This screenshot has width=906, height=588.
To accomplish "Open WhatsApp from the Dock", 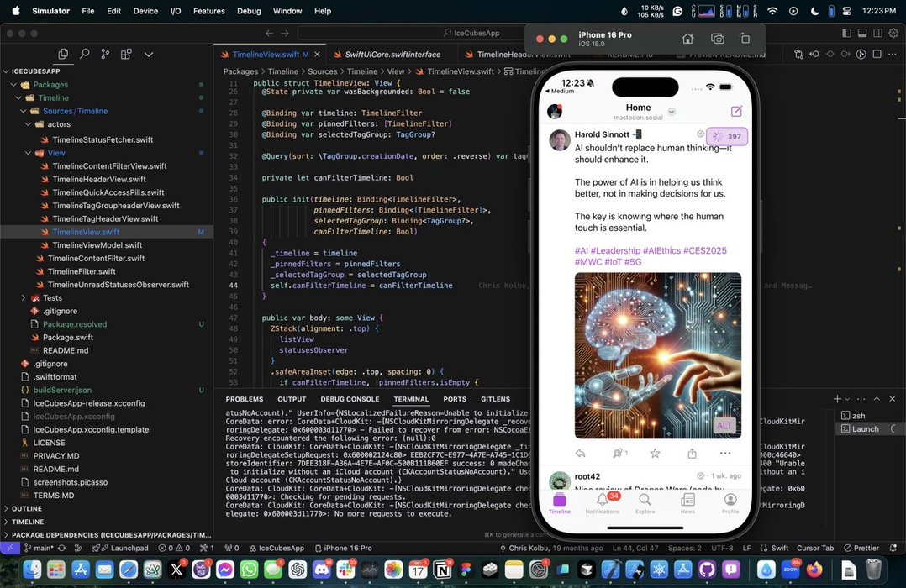I will (x=249, y=570).
